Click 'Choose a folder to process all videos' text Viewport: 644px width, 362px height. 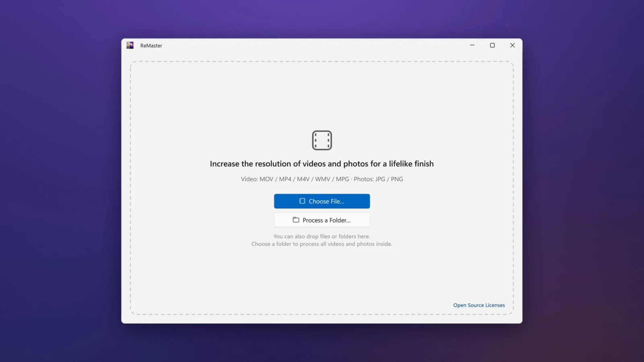tap(322, 244)
